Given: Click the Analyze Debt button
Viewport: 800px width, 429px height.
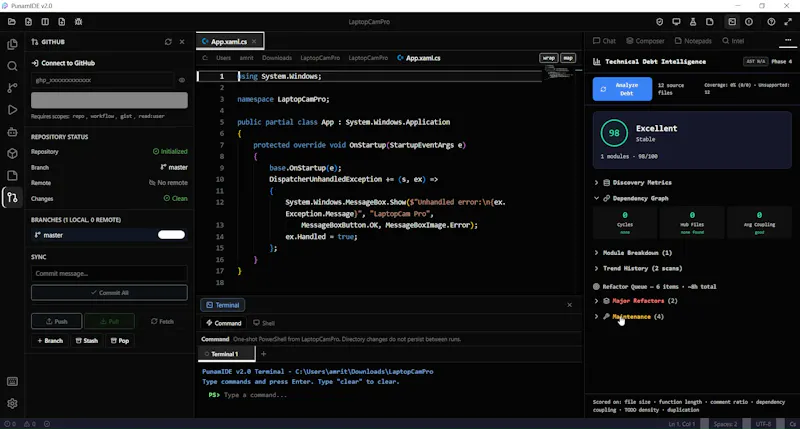Looking at the screenshot, I should coord(622,89).
